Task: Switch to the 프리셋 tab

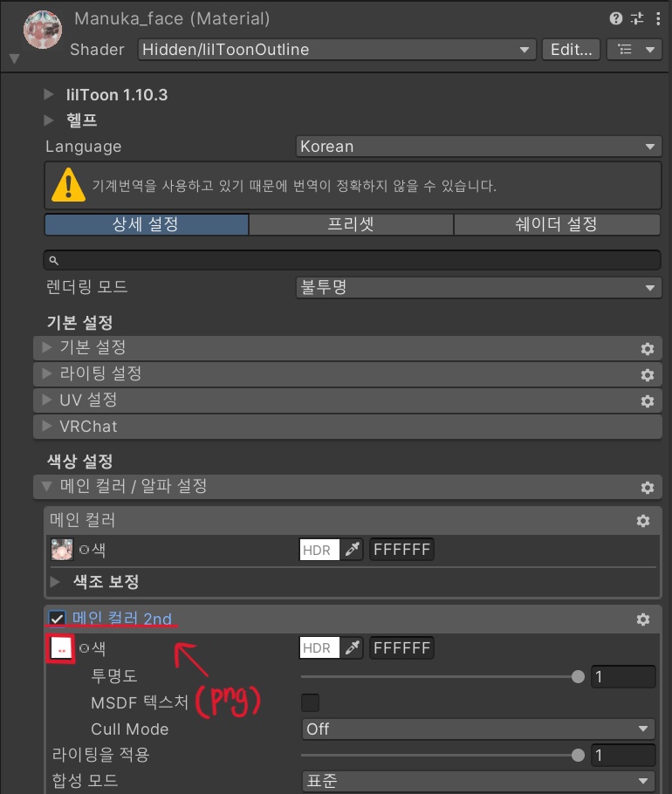Action: (351, 224)
